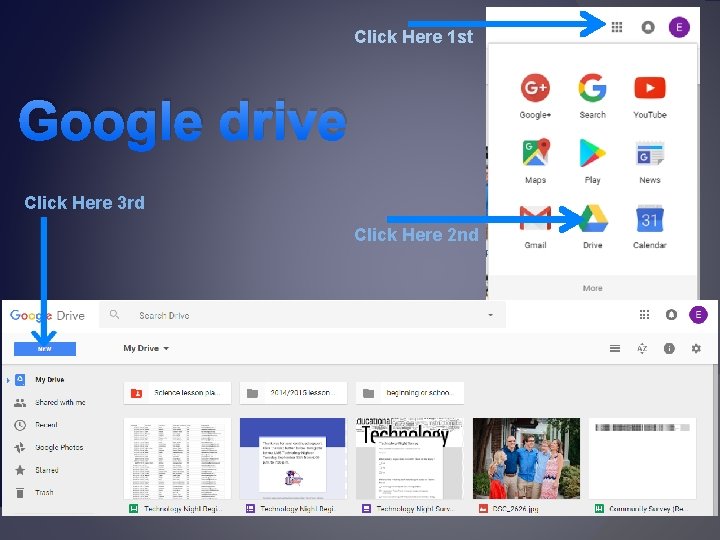The height and width of the screenshot is (540, 720).
Task: Open Maps from the apps menu
Action: tap(535, 161)
